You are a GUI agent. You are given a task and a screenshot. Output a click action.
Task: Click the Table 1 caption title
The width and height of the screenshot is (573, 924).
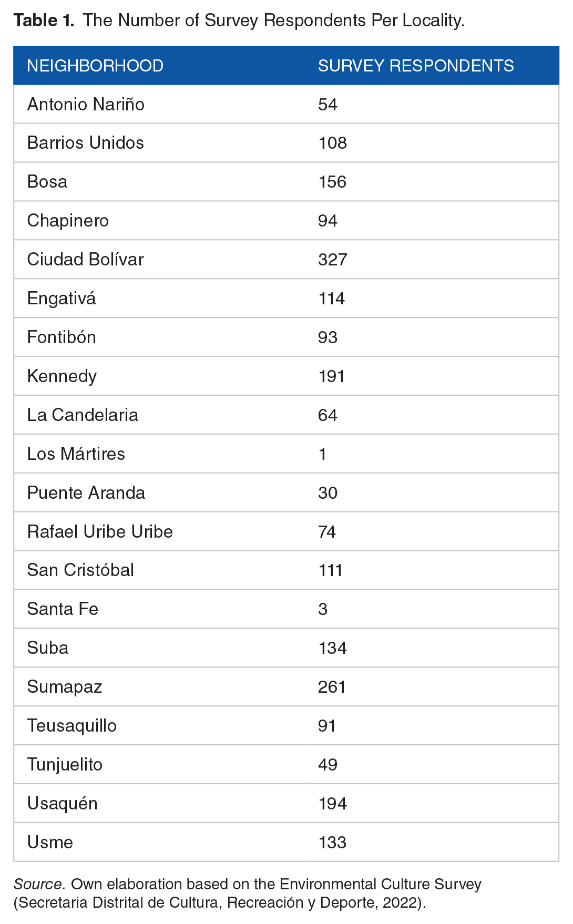tap(239, 20)
